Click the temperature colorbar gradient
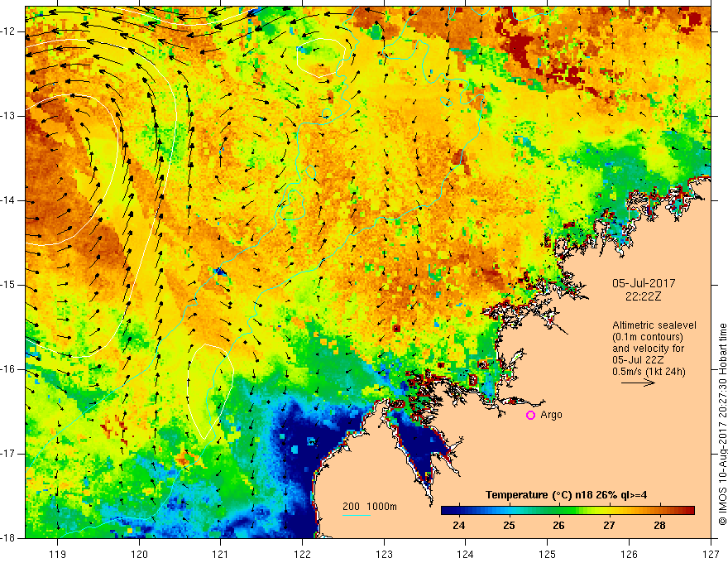728x563 pixels. pyautogui.click(x=568, y=511)
